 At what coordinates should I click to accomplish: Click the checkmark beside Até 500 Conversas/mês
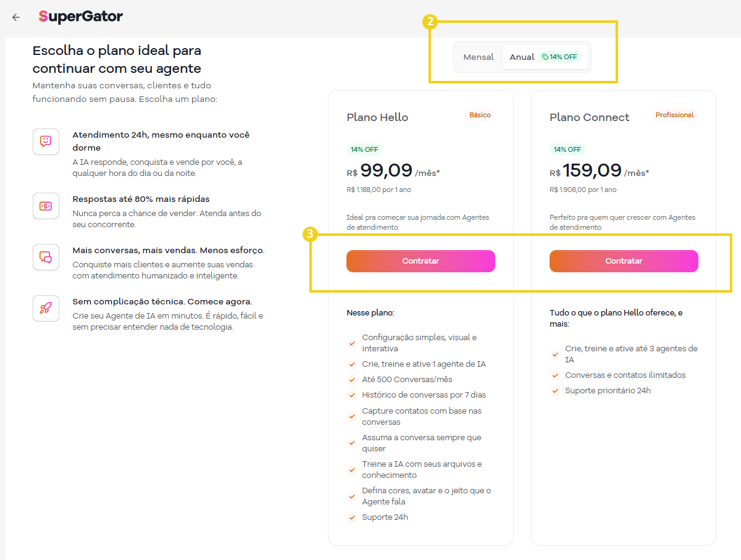(352, 380)
